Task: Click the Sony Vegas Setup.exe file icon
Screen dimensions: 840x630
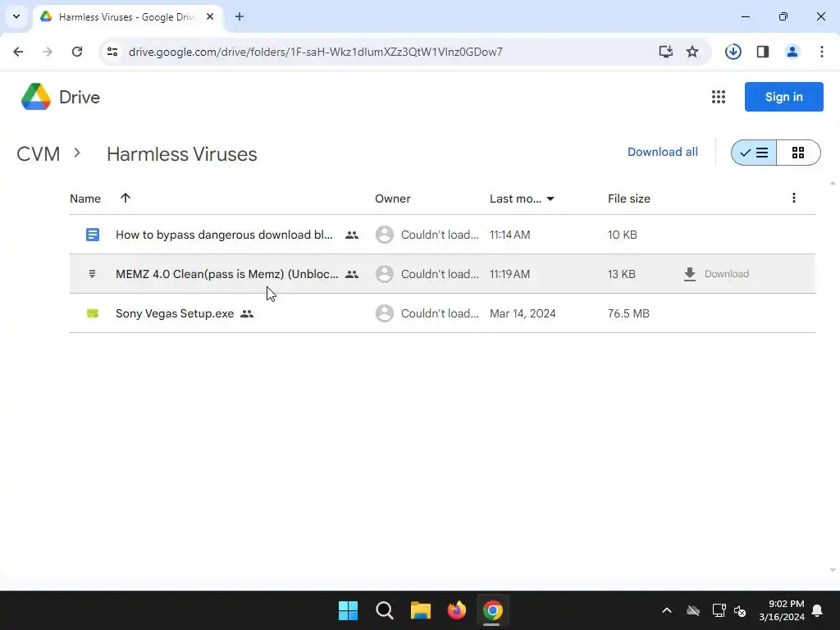Action: click(93, 313)
